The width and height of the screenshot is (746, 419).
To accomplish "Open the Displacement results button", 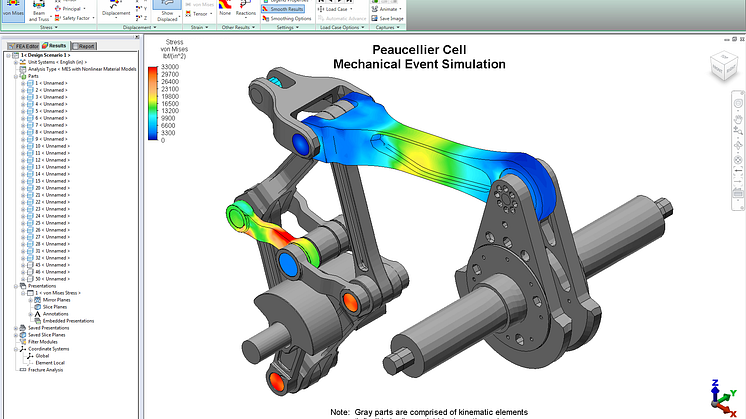I will [x=116, y=10].
